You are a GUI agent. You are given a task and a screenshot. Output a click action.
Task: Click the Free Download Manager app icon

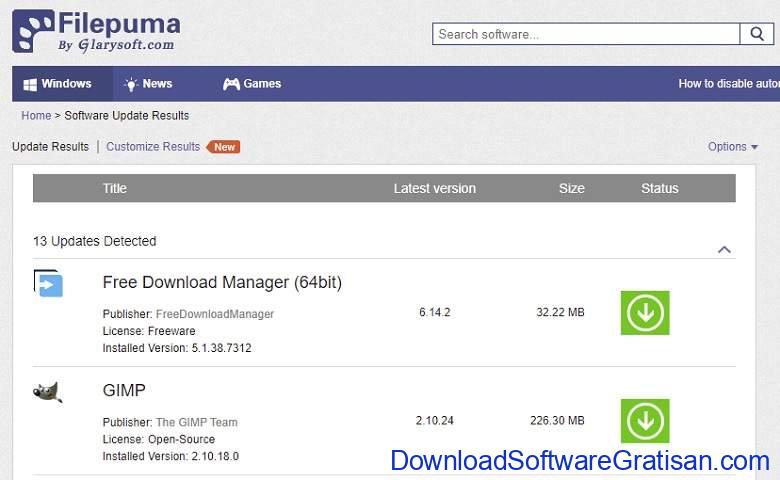coord(48,283)
